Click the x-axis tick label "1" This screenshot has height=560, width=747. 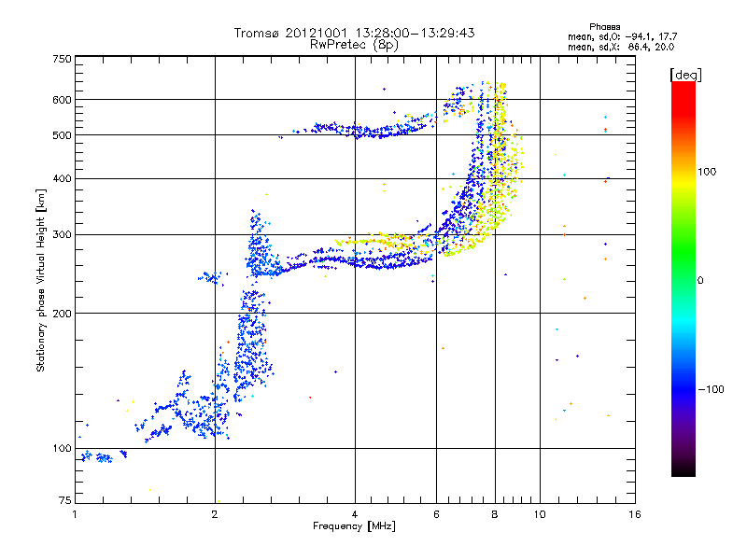click(75, 514)
